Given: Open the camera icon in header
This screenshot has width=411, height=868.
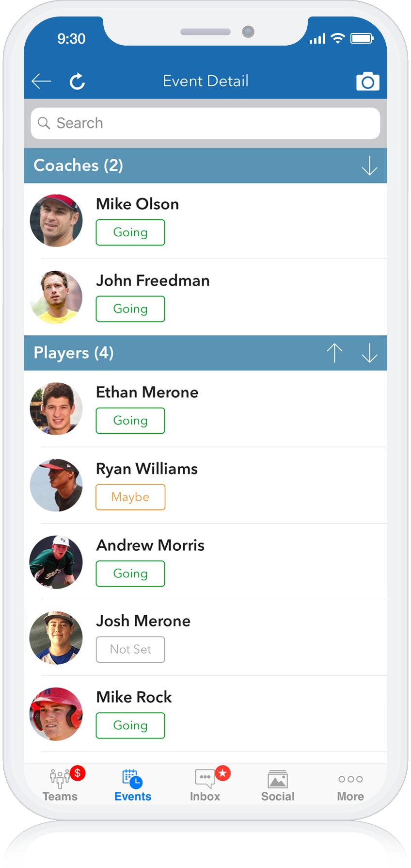Looking at the screenshot, I should tap(368, 82).
